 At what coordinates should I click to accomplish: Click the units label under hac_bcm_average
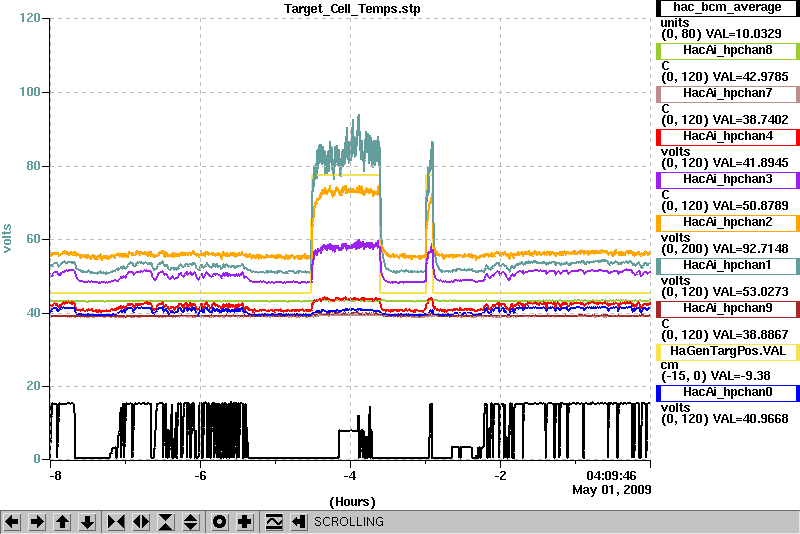coord(674,23)
